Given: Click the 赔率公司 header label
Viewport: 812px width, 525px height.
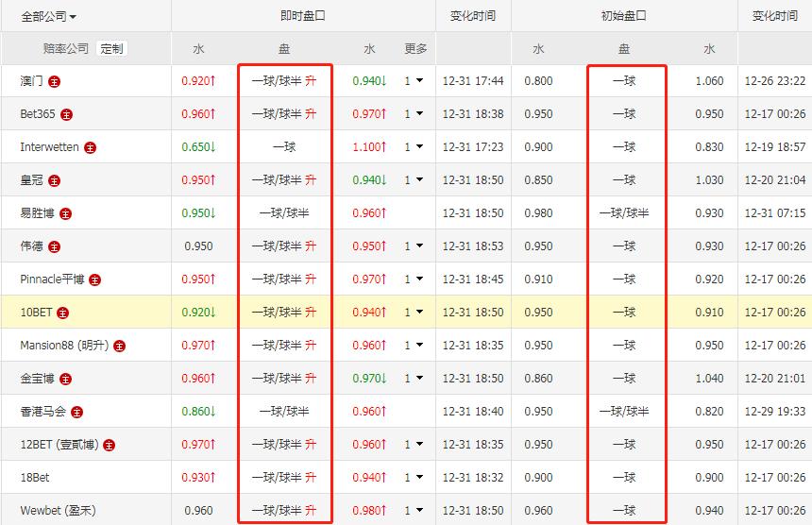Looking at the screenshot, I should pyautogui.click(x=66, y=49).
